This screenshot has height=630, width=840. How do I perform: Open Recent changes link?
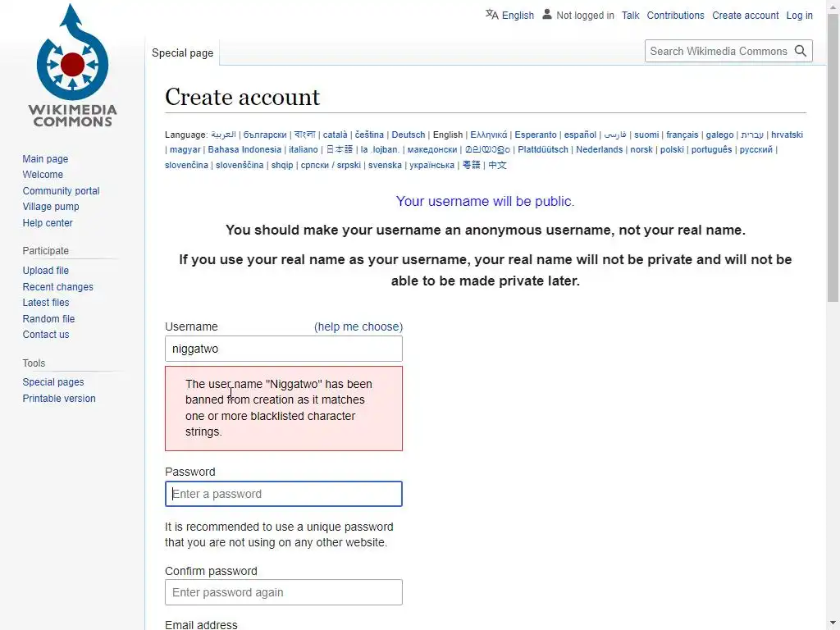point(57,286)
